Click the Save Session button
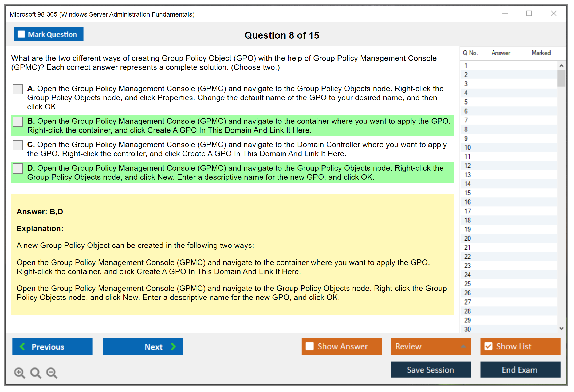574x392 pixels. coord(431,370)
